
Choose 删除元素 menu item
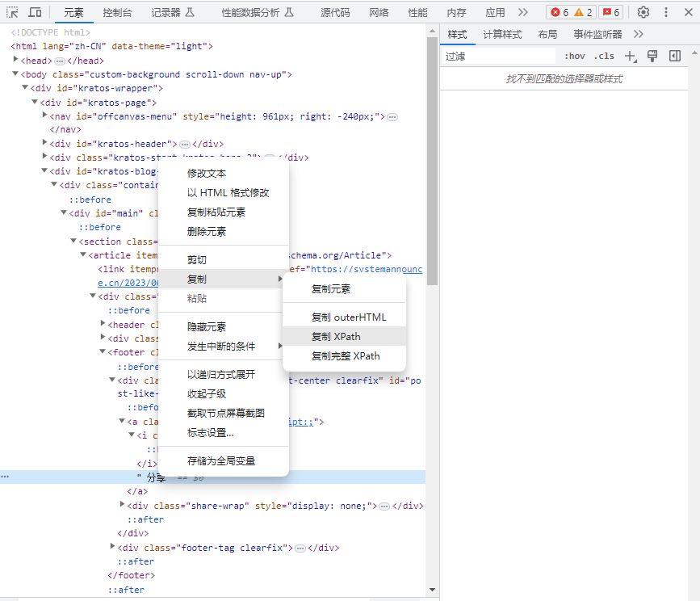tap(224, 231)
